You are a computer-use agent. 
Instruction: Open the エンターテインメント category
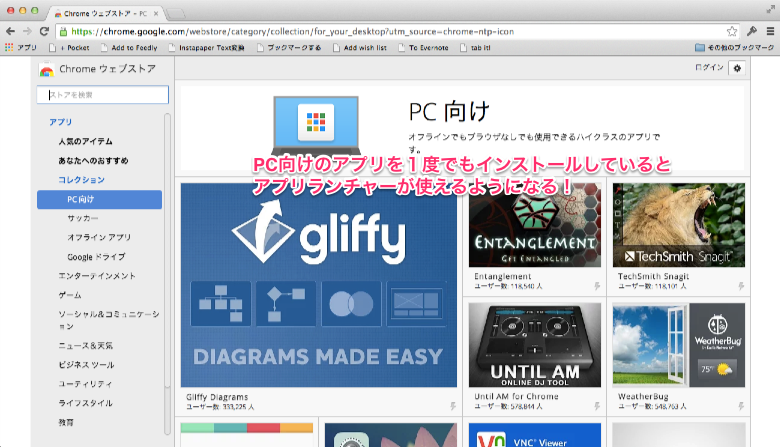coord(97,276)
